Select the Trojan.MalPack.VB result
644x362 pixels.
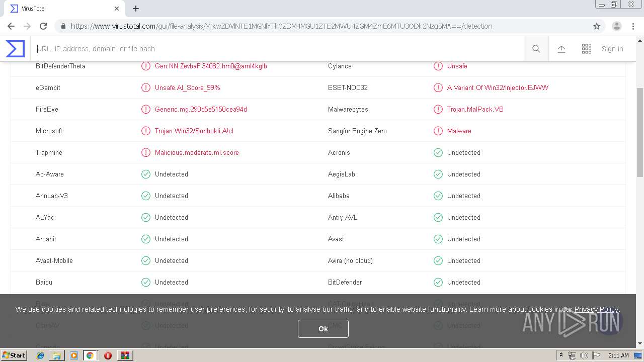pos(475,109)
